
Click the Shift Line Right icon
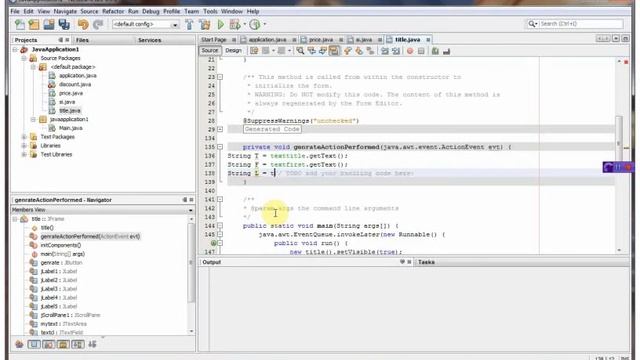coord(396,51)
